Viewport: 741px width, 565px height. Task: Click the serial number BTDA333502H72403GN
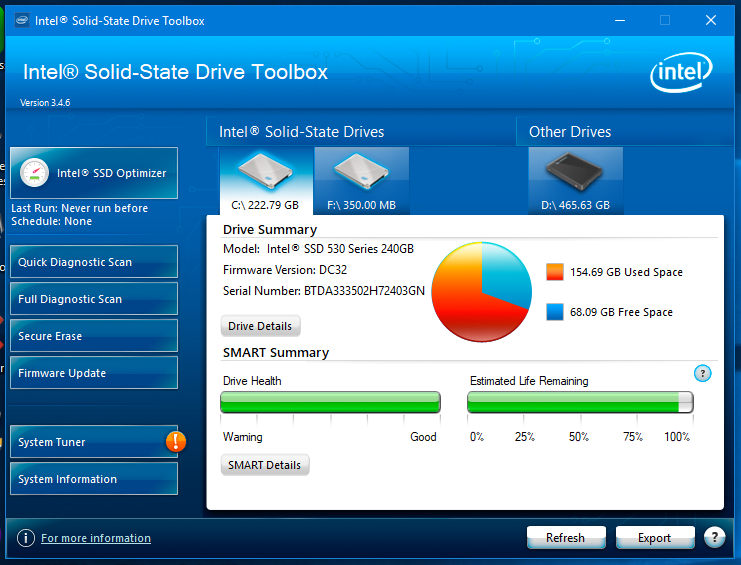coord(364,291)
